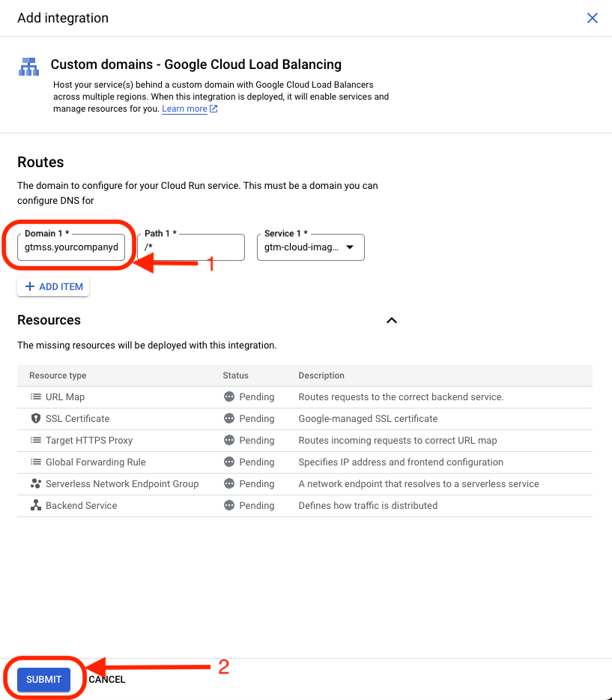
Task: Click the Target HTTPS Proxy icon
Action: click(35, 441)
